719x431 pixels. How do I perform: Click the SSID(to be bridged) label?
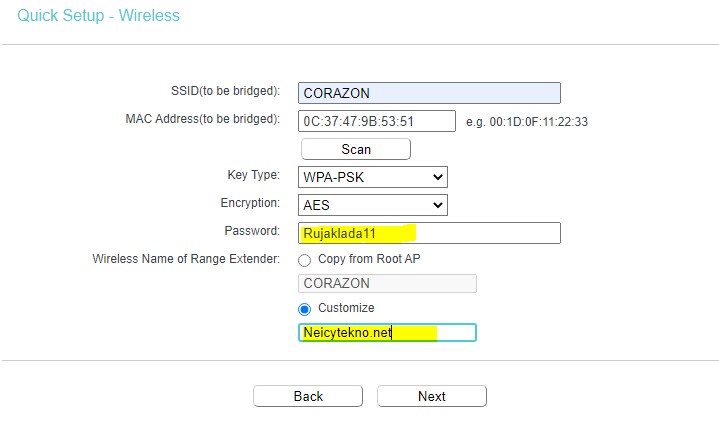pos(225,91)
